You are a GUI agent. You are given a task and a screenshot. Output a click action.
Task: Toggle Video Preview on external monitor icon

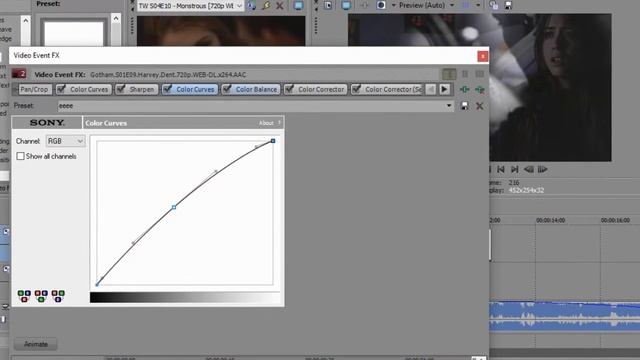pyautogui.click(x=346, y=5)
